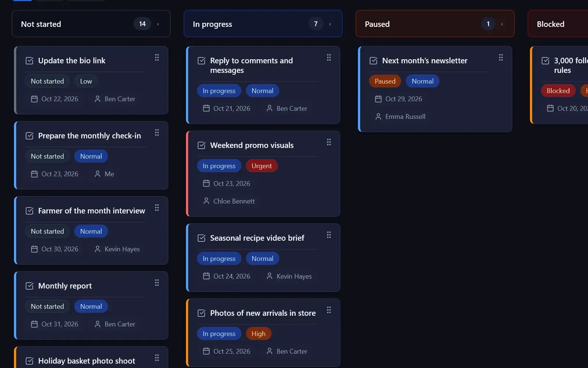This screenshot has height=368, width=588.
Task: Open the Reply to comments and messages task
Action: point(251,66)
